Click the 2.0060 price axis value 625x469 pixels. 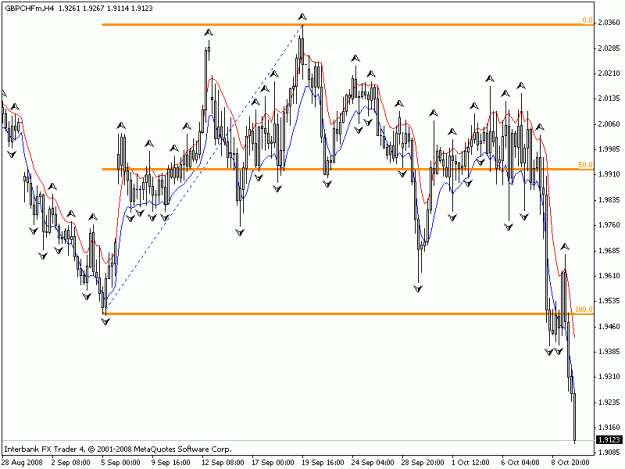tap(609, 124)
